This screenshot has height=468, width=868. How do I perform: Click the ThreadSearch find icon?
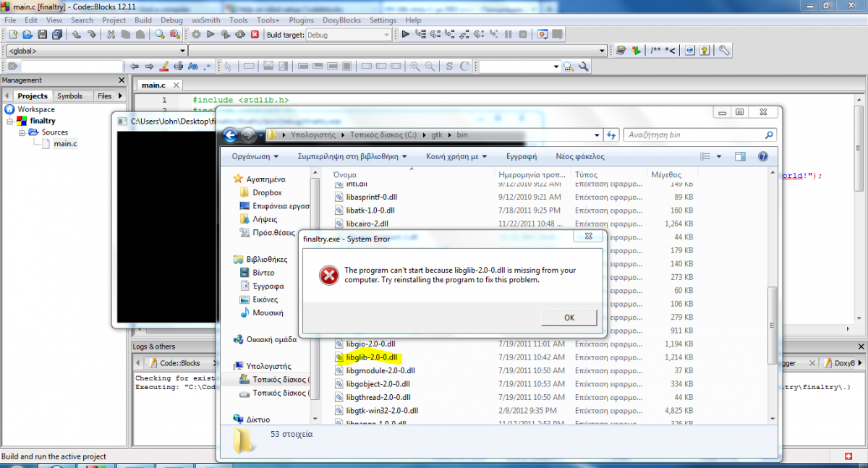click(569, 67)
